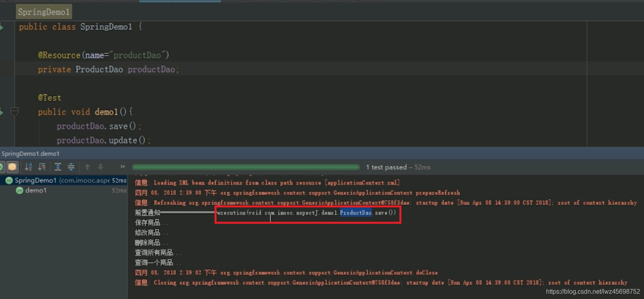Go to next failed test arrow
The height and width of the screenshot is (299, 644).
coord(101,167)
